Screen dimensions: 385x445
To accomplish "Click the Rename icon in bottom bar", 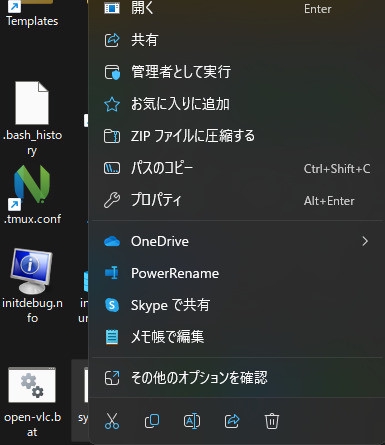I will 192,421.
